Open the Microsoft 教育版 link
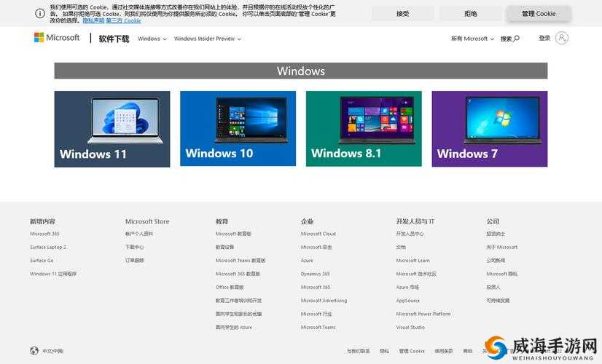Screen dimensions: 602x364 coord(233,234)
